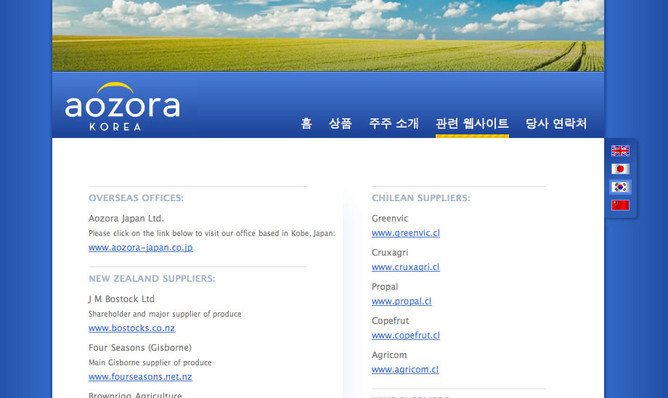The height and width of the screenshot is (398, 668).
Task: Open the 상품 menu item
Action: [340, 124]
